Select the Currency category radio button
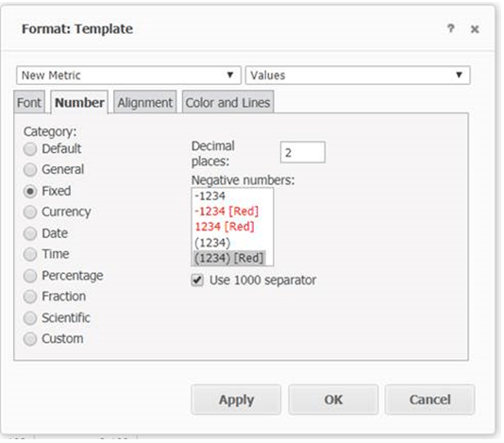 pos(30,212)
